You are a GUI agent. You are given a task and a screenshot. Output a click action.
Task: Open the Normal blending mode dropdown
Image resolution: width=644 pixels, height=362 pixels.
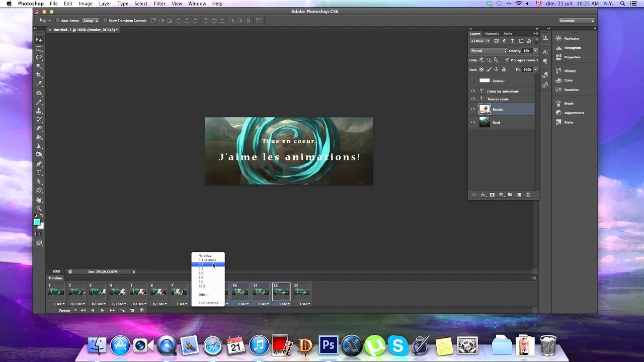click(x=487, y=50)
